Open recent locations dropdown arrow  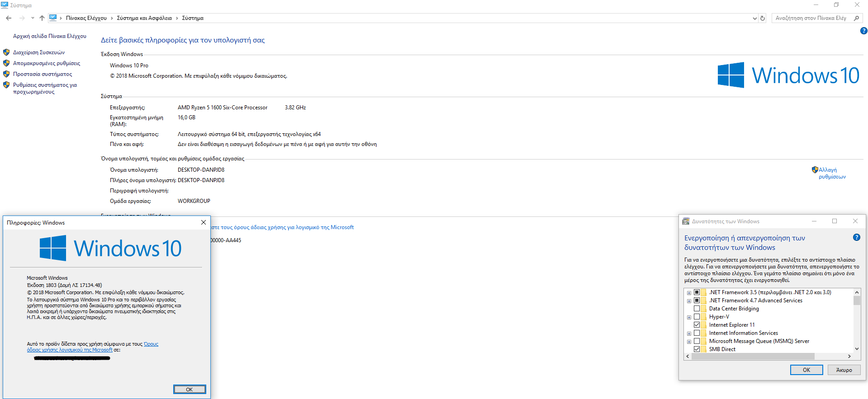coord(33,18)
